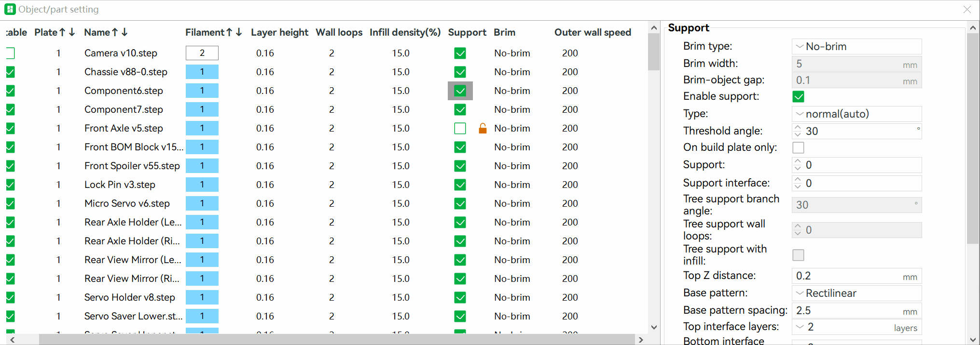Sort Filament column ascending arrow

click(x=229, y=32)
